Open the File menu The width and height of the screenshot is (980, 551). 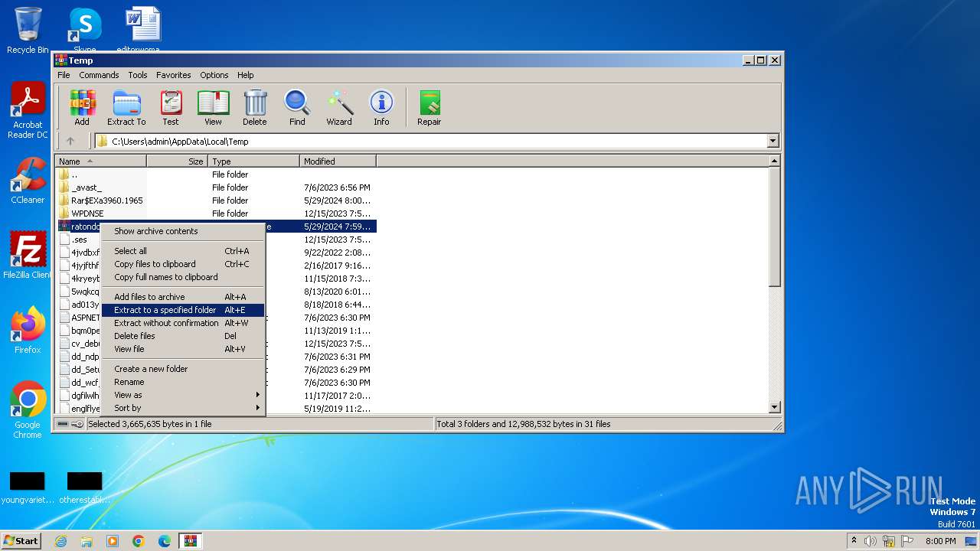(x=64, y=75)
